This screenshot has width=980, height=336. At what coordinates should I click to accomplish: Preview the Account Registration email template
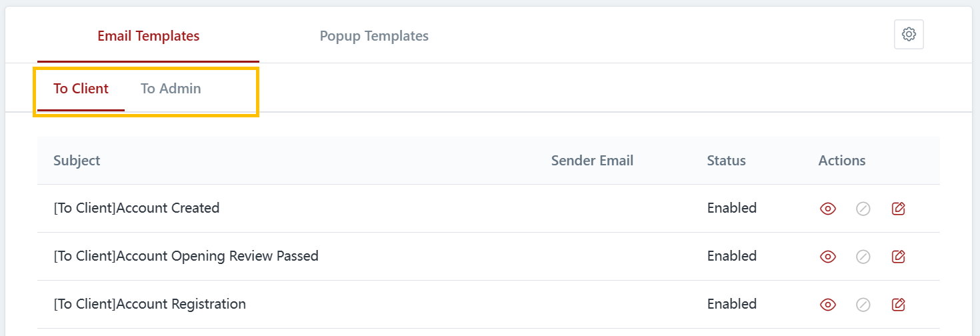(828, 305)
